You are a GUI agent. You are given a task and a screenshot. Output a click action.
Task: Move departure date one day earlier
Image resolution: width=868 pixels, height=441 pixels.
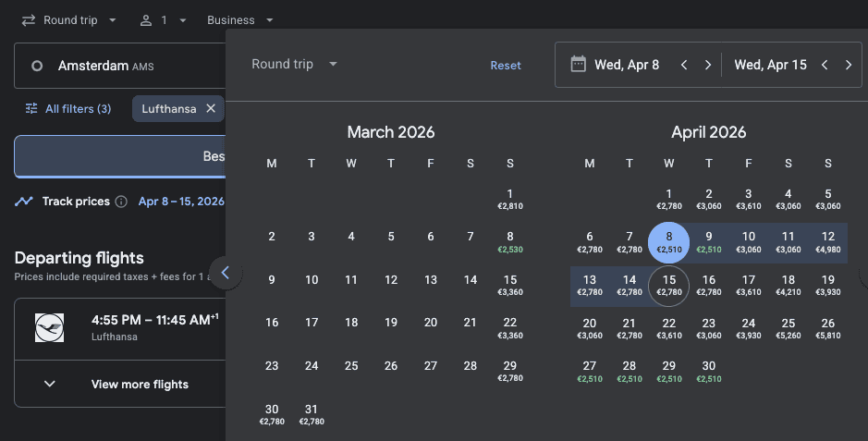point(684,65)
